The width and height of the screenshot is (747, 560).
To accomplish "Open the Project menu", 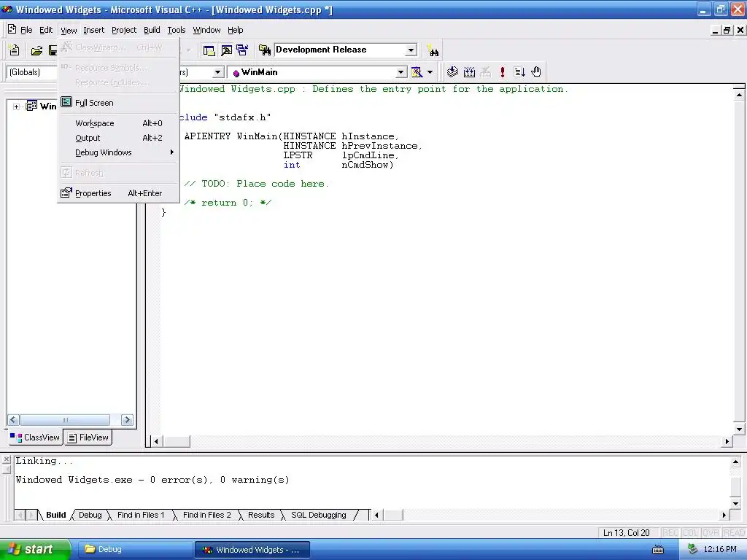I will coord(124,30).
